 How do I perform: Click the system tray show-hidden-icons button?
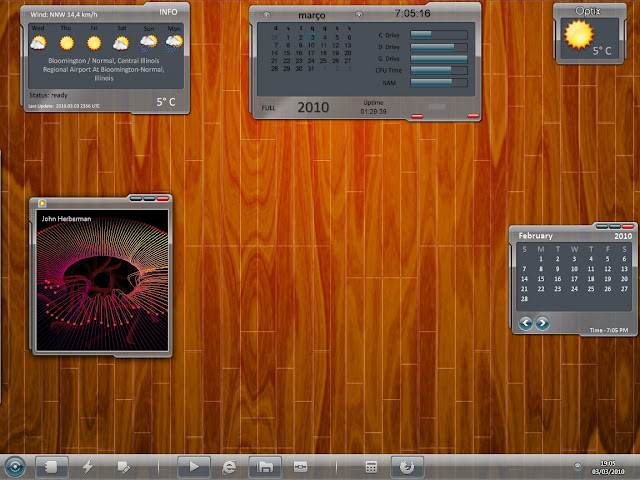pos(577,466)
